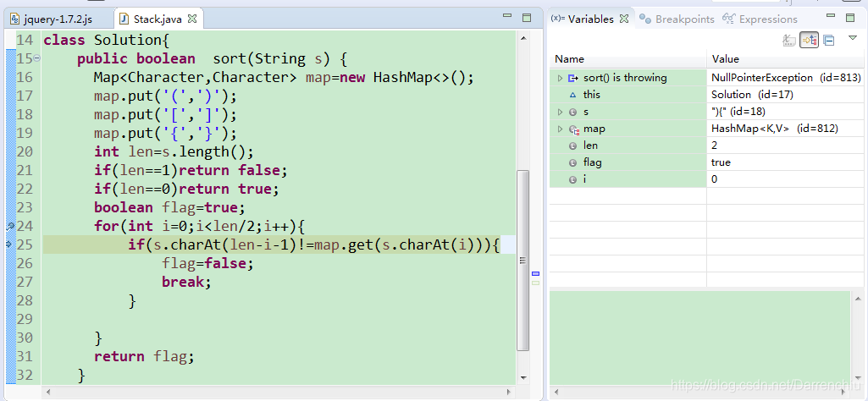The height and width of the screenshot is (401, 868).
Task: Switch to the Breakpoints view tab
Action: [x=677, y=19]
